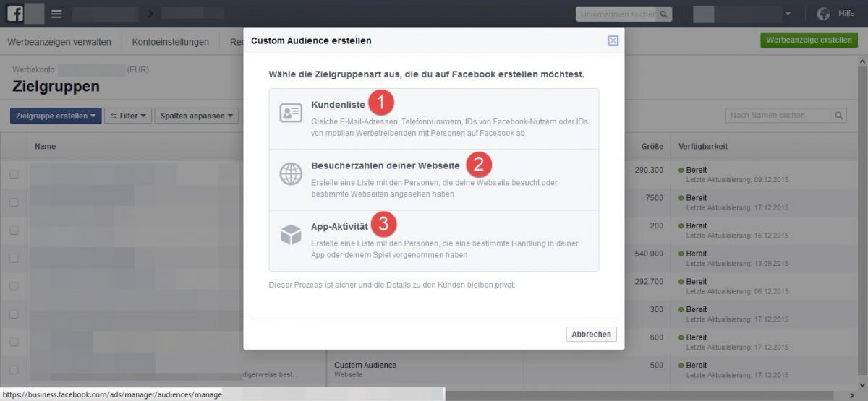The height and width of the screenshot is (401, 868).
Task: Click the magnifier in Nach Namen suchen
Action: point(839,116)
